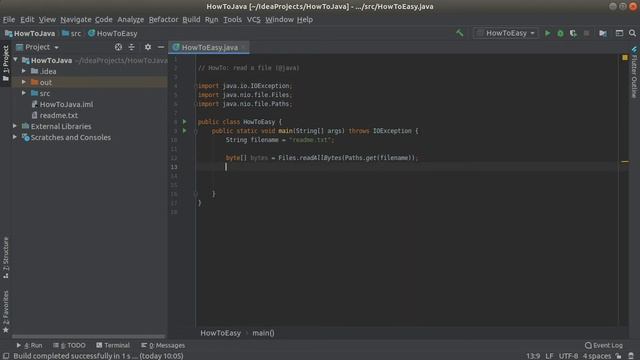Fold the main method in editor gutter

click(x=196, y=131)
